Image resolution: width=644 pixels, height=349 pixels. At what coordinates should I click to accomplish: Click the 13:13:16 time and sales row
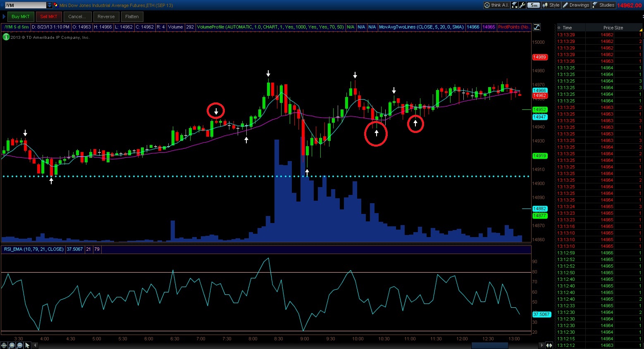tap(599, 226)
